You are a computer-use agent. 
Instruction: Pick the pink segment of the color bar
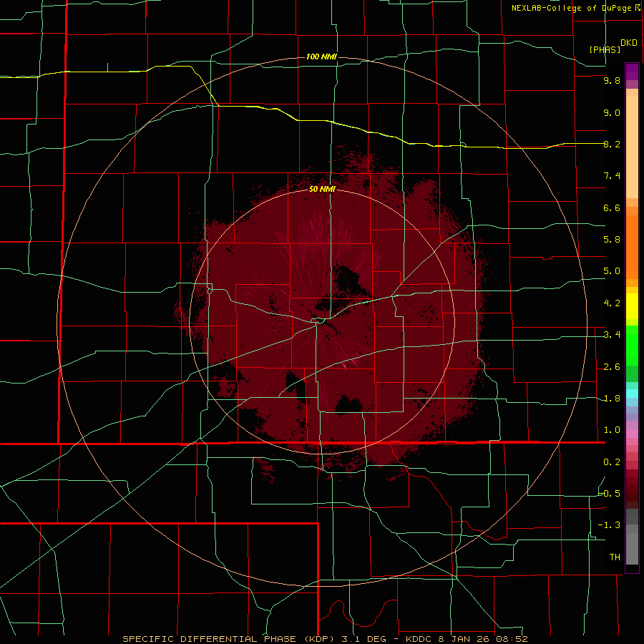[632, 434]
